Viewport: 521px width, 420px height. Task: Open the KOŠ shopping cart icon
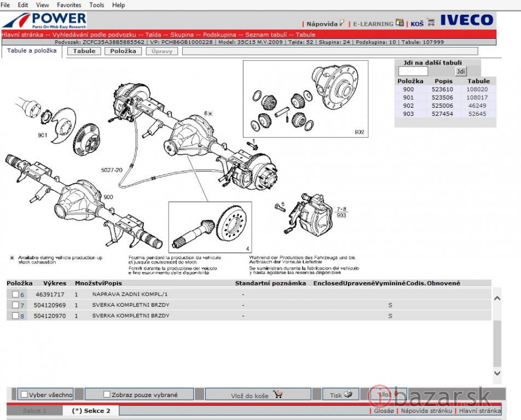[431, 23]
